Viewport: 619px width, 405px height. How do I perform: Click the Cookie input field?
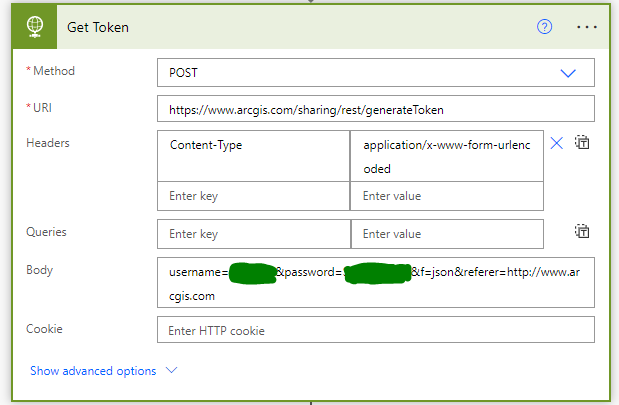click(375, 330)
